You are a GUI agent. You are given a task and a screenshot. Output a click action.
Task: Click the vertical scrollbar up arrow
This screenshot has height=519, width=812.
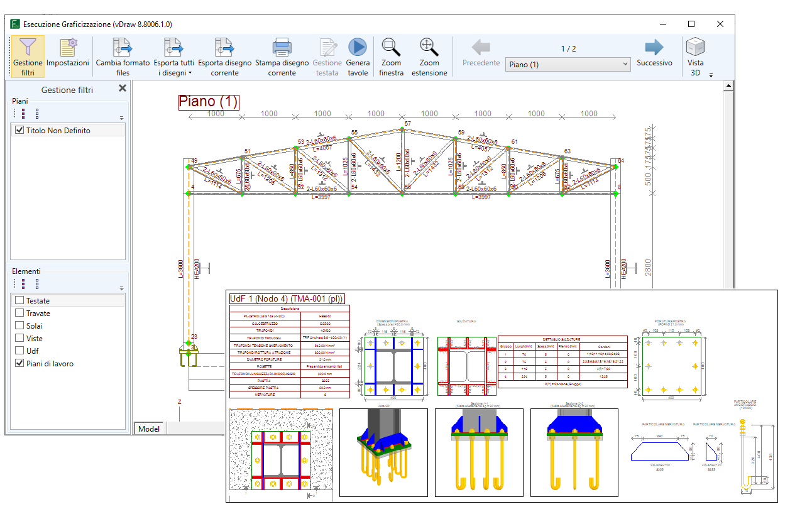[x=728, y=86]
